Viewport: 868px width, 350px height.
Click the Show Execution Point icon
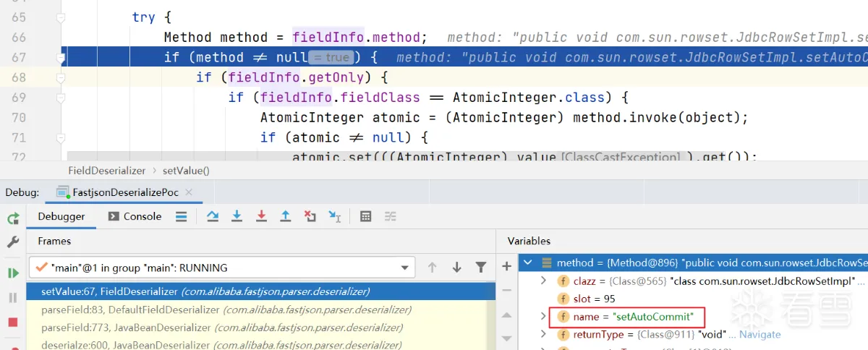point(182,216)
